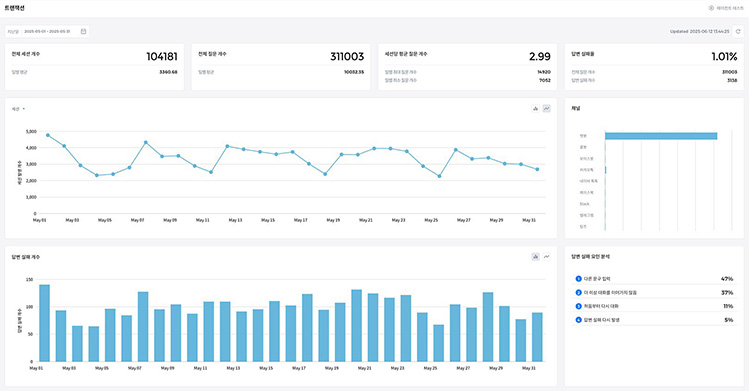Image resolution: width=749 pixels, height=391 pixels.
Task: Click the May 07 peak point on line chart
Action: pyautogui.click(x=146, y=142)
